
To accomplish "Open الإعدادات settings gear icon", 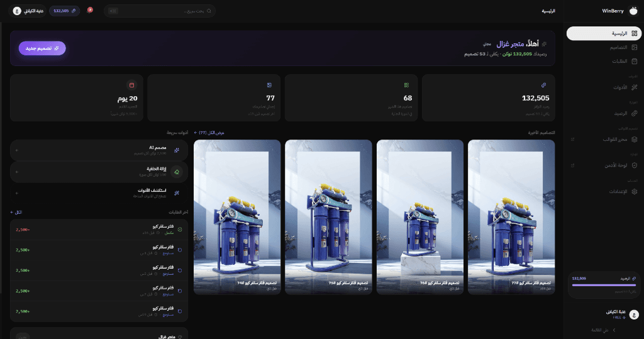I will tap(634, 191).
